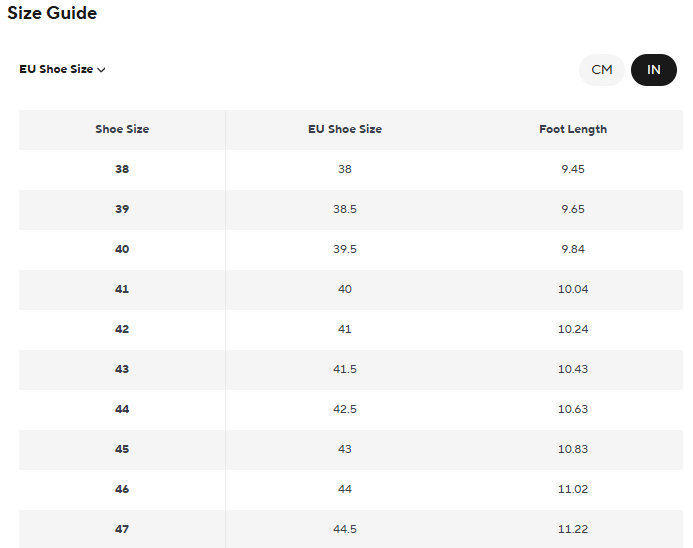Click the EU Shoe Size column header
The width and height of the screenshot is (693, 548).
[x=345, y=130]
